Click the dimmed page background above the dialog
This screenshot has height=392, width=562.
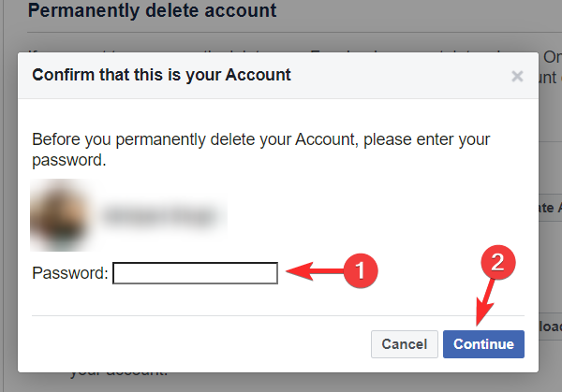(421, 28)
